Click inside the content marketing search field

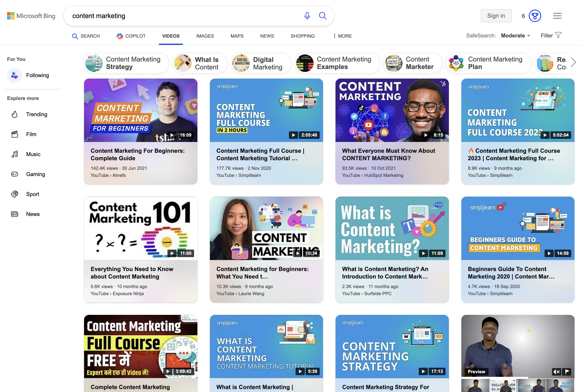pos(175,16)
